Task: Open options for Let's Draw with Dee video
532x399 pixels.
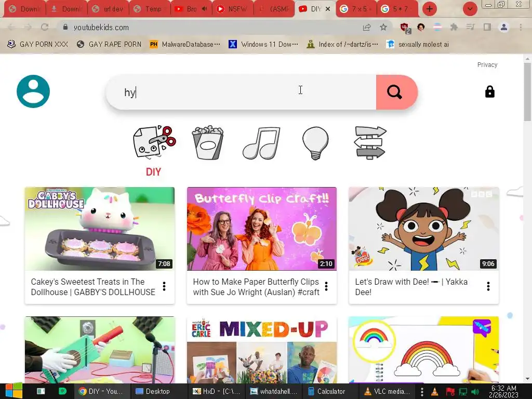Action: (488, 286)
